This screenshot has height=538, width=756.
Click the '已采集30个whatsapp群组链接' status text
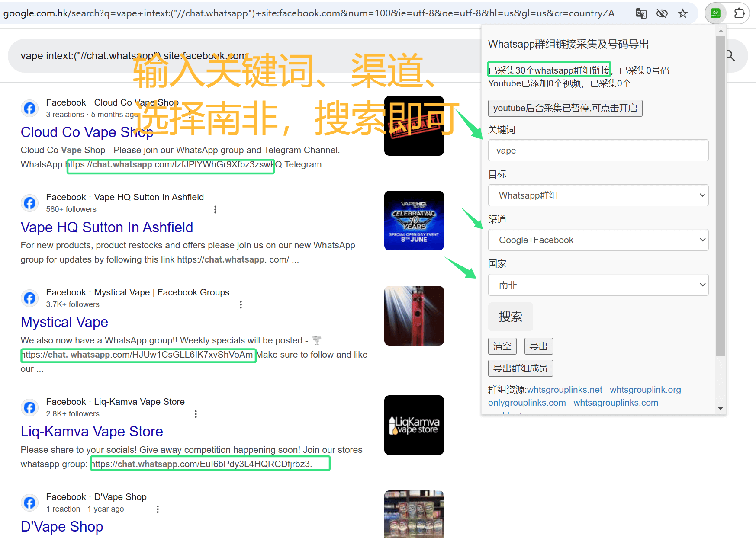point(549,70)
